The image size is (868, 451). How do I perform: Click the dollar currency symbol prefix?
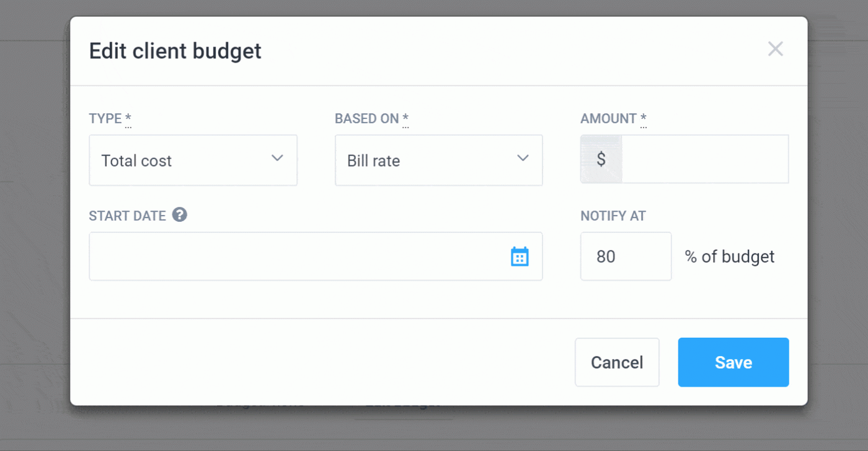[x=601, y=159]
